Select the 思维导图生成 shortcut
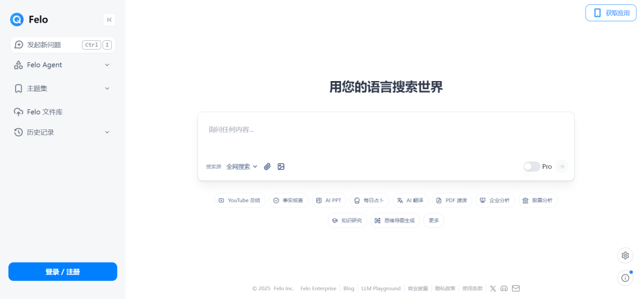 395,220
